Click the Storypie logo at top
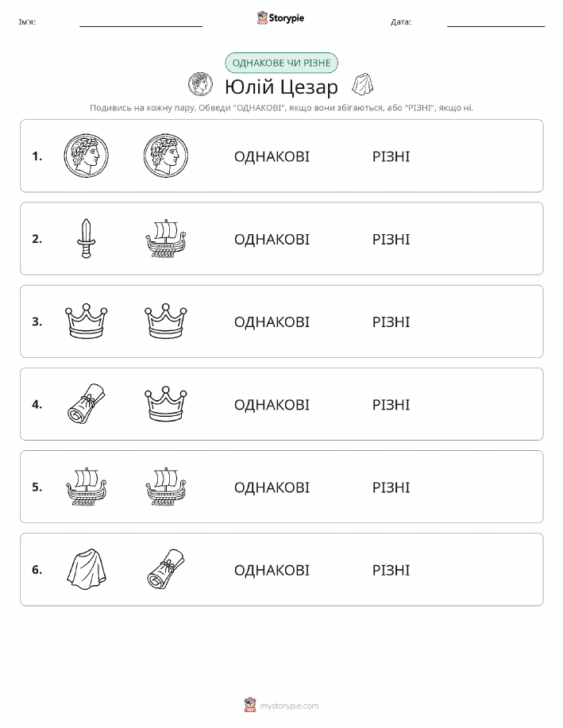 coord(280,18)
